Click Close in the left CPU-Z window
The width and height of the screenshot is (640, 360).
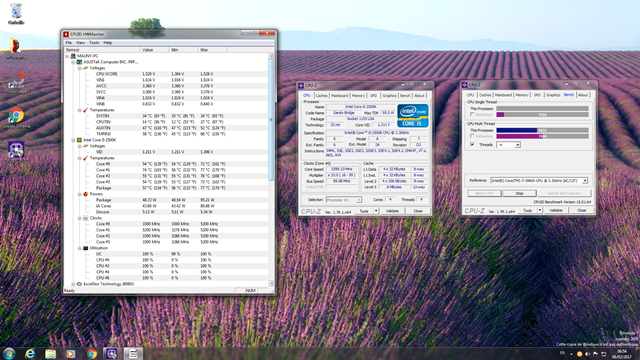pos(418,211)
